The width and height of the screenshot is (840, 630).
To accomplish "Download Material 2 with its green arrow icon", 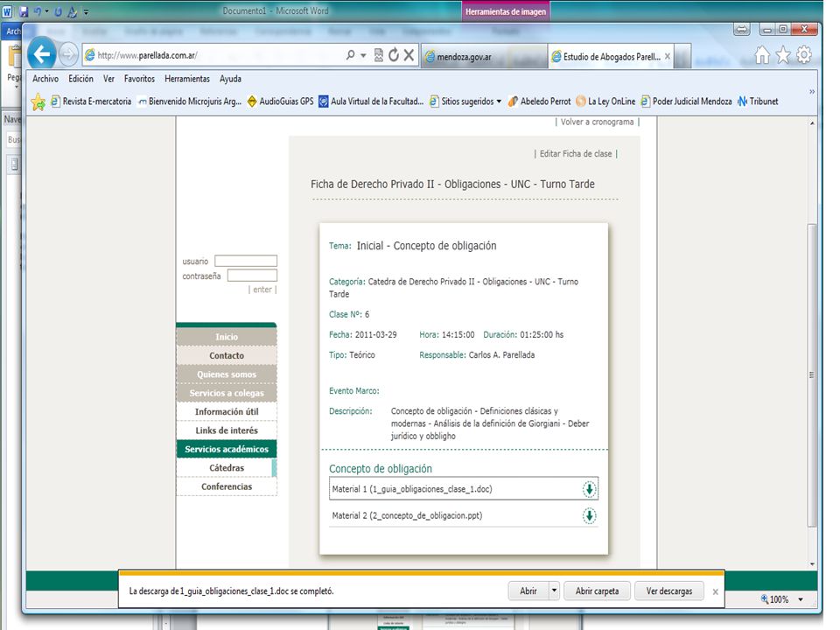I will coord(589,516).
